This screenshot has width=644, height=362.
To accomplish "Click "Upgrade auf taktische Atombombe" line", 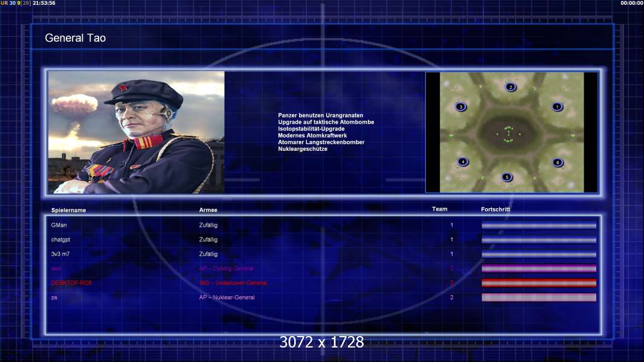I will (326, 122).
